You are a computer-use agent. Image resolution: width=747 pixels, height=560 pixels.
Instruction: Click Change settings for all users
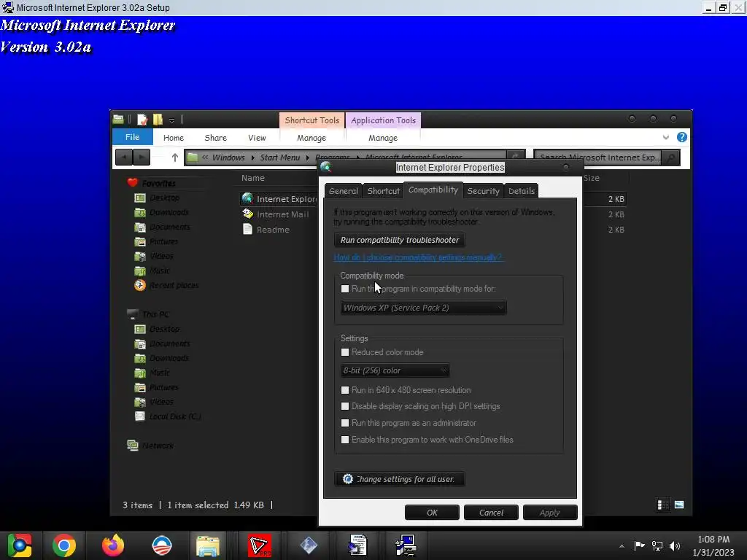click(400, 479)
